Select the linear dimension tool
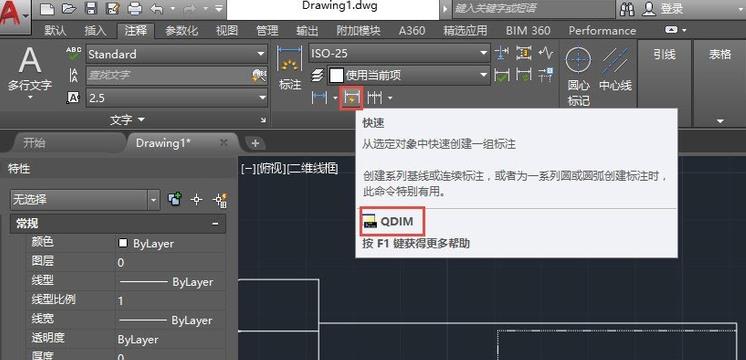746x360 pixels. 319,98
